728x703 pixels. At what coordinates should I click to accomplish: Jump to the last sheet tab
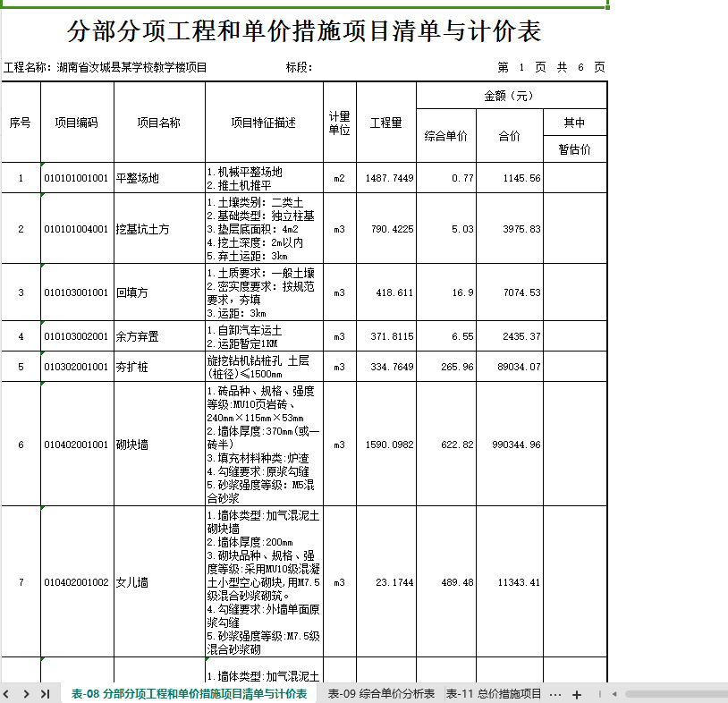coord(45,694)
